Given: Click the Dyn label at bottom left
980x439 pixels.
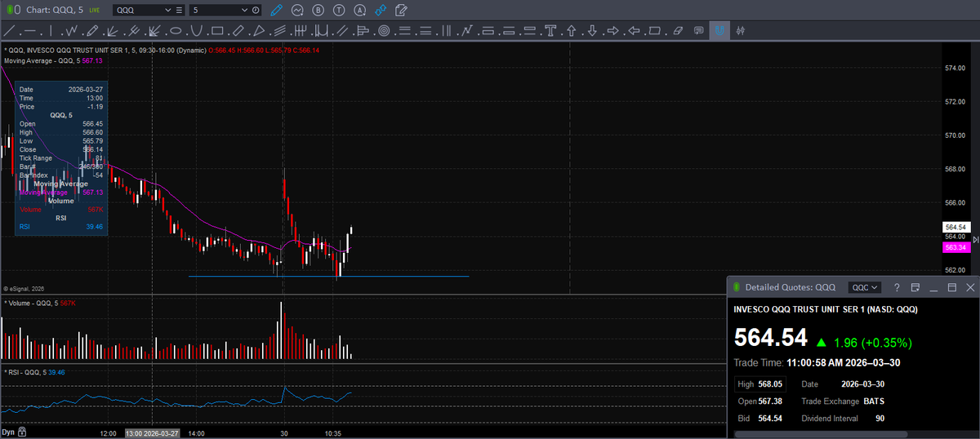Looking at the screenshot, I should pyautogui.click(x=8, y=432).
